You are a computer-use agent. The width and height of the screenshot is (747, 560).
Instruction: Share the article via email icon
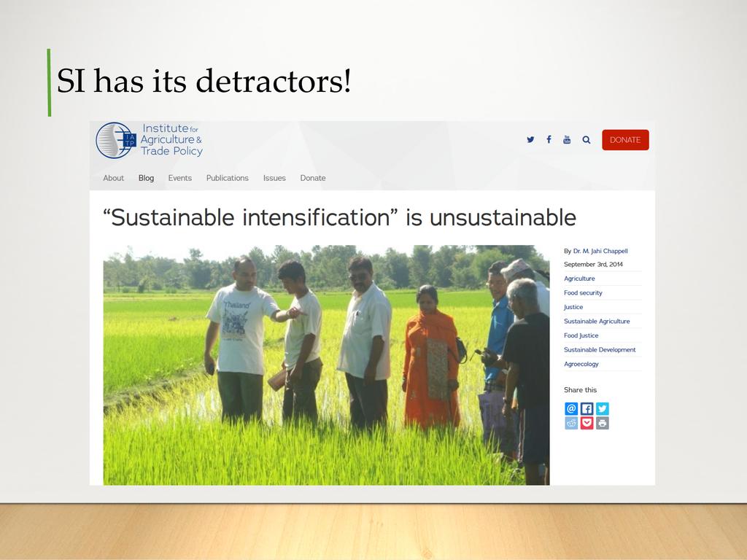click(x=571, y=409)
